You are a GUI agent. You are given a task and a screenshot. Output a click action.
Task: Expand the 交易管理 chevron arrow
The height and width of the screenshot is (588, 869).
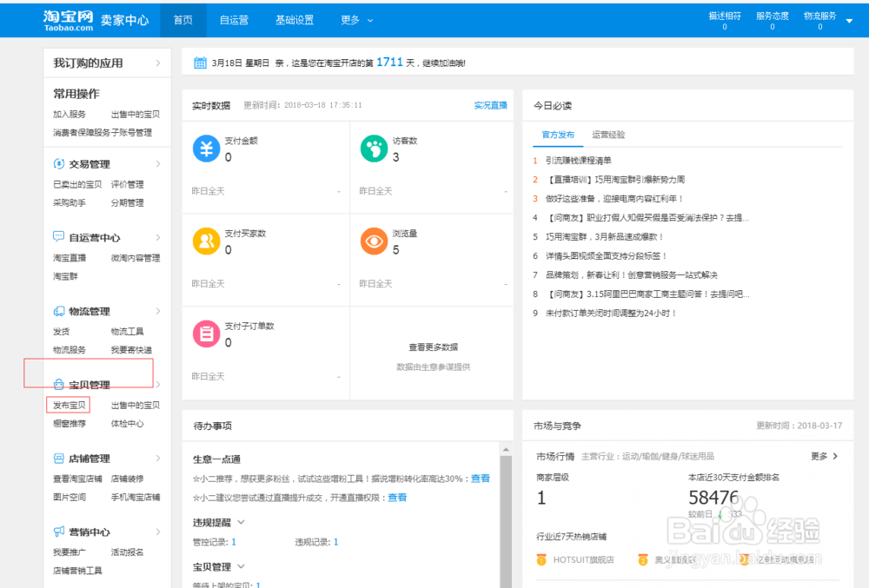[158, 164]
